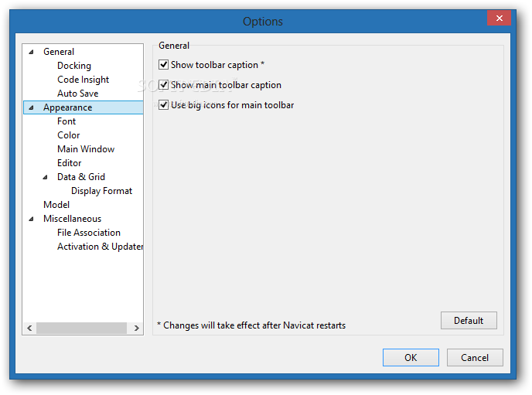This screenshot has width=532, height=395.
Task: Click the Default button
Action: tap(469, 321)
